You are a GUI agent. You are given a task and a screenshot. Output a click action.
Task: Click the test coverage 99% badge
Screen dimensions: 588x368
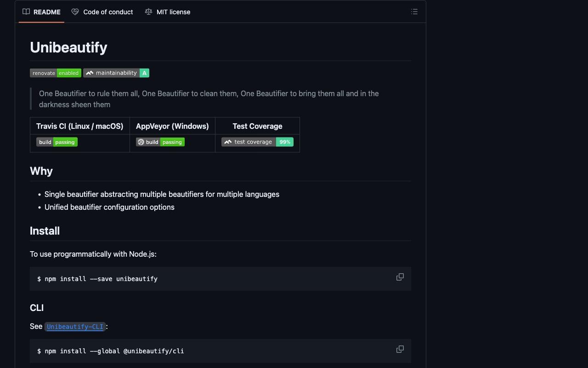point(257,142)
